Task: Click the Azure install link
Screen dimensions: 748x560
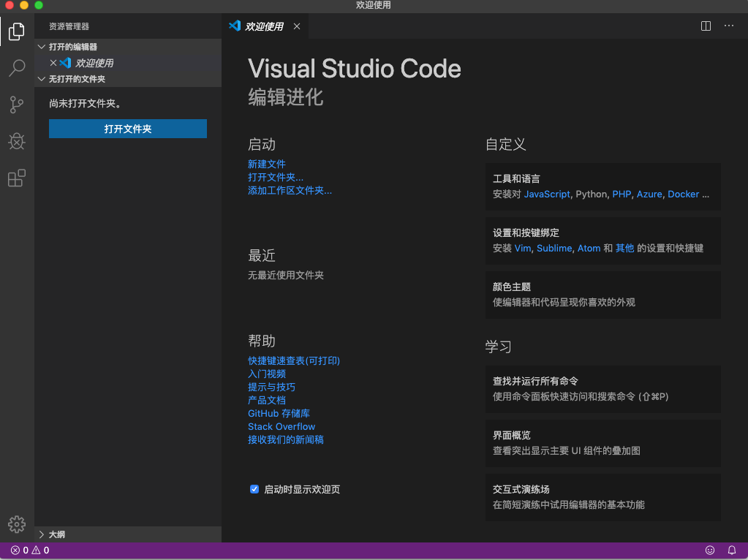Action: [x=649, y=194]
